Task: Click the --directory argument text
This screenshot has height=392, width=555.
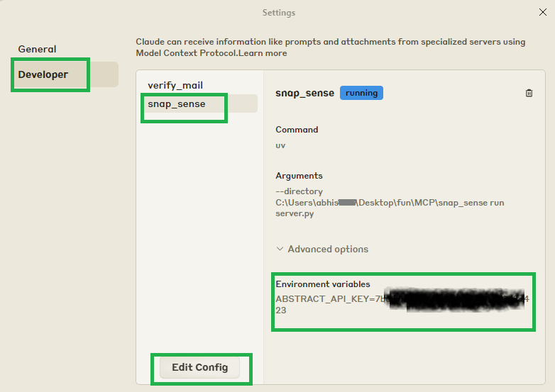Action: 299,191
